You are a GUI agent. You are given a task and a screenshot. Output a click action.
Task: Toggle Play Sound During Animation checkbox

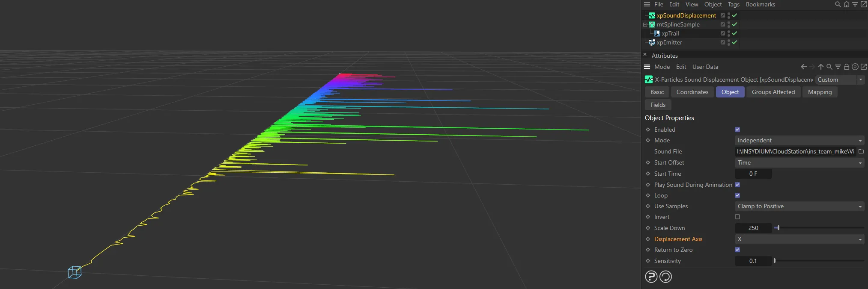(x=737, y=185)
